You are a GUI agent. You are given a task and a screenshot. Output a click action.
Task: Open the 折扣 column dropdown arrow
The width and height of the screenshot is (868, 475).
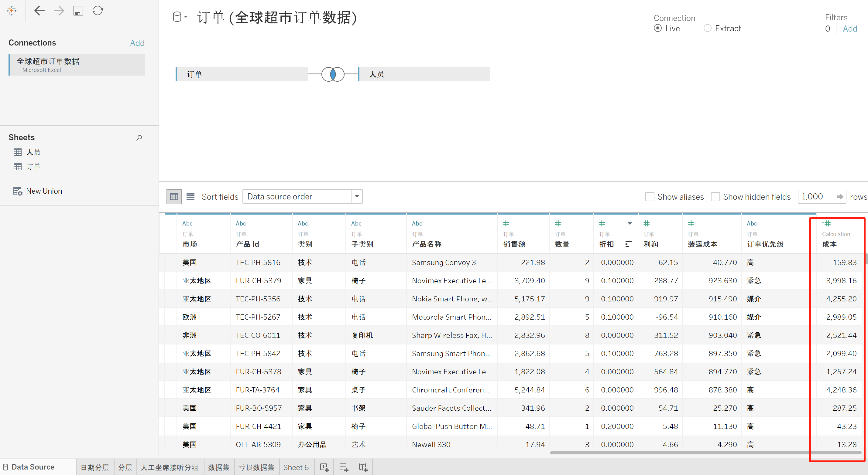click(x=630, y=223)
